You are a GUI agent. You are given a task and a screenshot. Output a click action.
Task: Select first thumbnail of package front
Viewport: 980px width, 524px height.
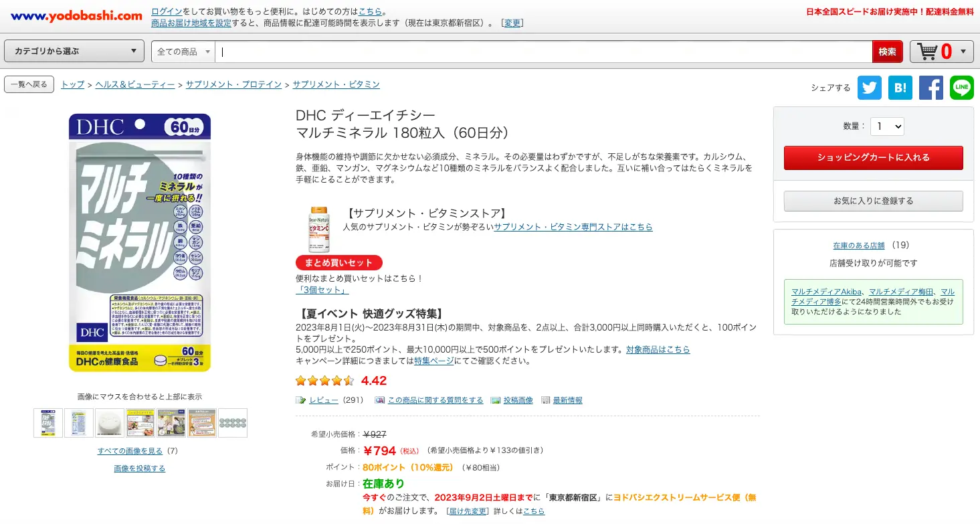48,423
